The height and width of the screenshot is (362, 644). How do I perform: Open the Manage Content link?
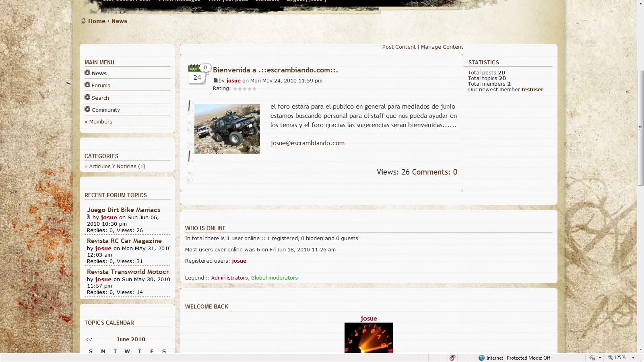(442, 47)
